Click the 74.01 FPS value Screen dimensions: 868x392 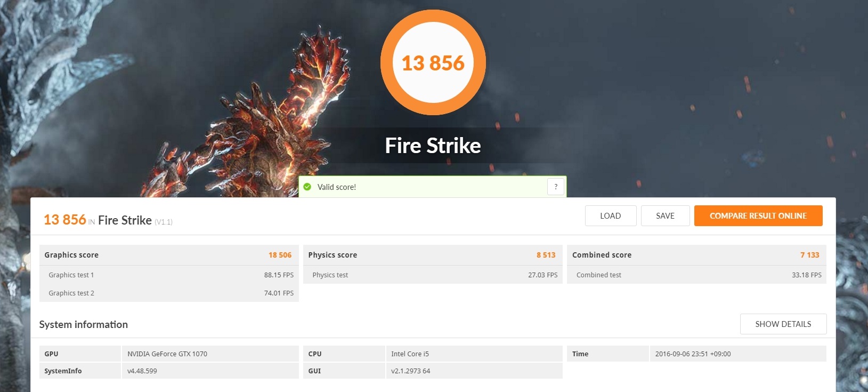coord(279,293)
